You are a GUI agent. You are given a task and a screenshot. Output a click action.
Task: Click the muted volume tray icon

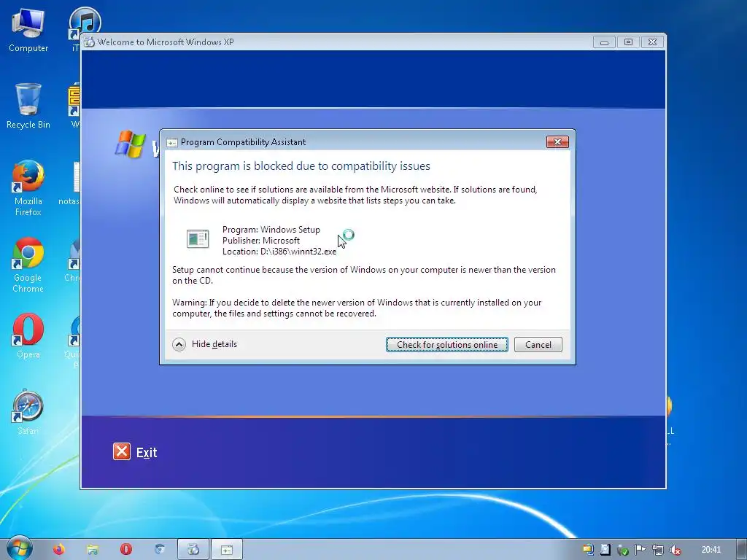tap(675, 550)
